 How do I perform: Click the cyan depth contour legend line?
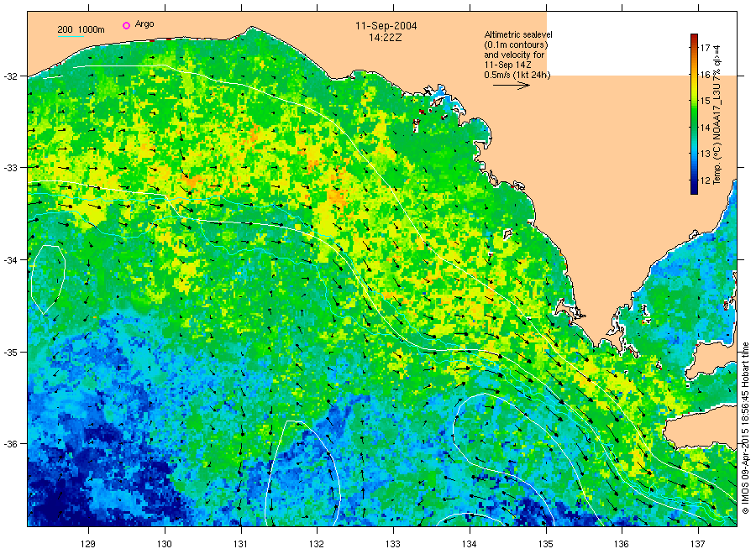[x=71, y=36]
